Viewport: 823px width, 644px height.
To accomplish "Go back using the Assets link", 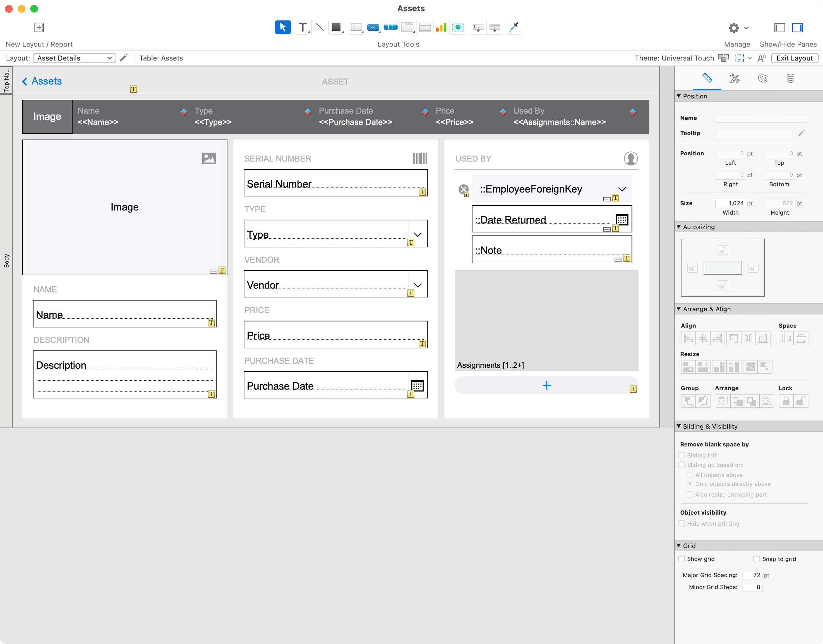I will click(x=41, y=81).
